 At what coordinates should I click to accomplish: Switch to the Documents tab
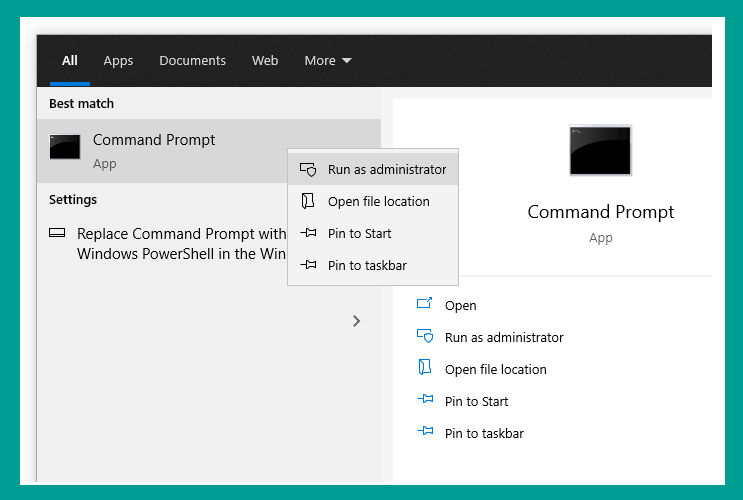pyautogui.click(x=192, y=61)
